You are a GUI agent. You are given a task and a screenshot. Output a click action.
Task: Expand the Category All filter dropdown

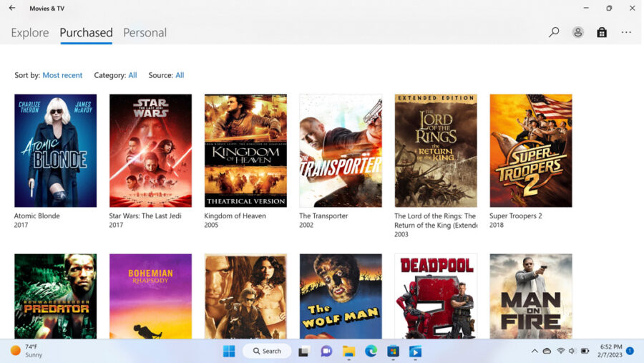click(x=132, y=75)
